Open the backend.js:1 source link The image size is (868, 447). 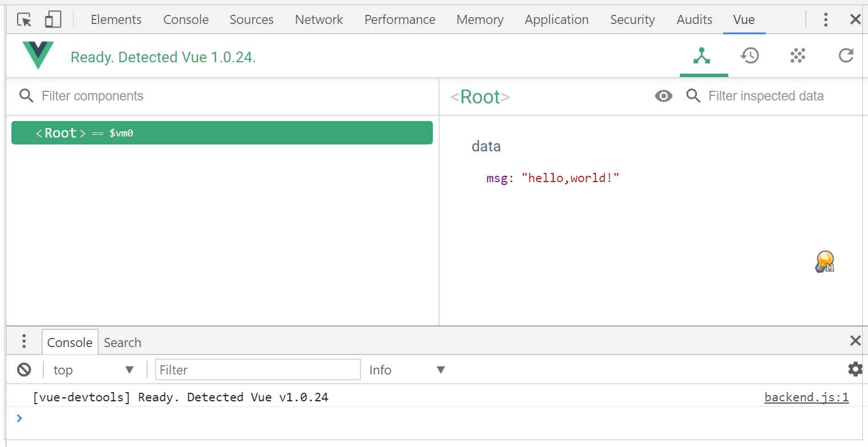(806, 397)
